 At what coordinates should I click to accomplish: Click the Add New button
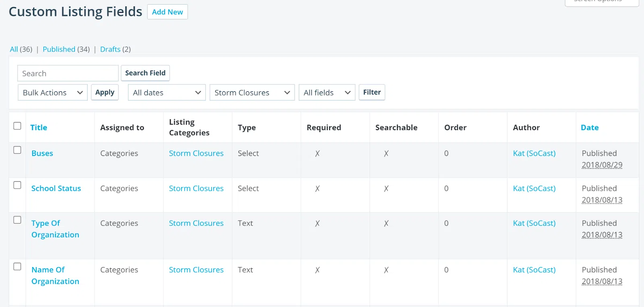pyautogui.click(x=167, y=12)
